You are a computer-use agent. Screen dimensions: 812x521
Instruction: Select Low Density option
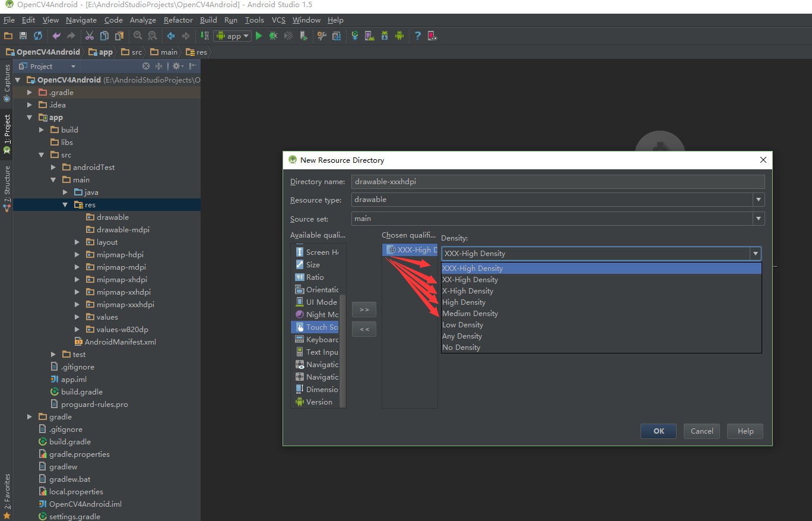601,325
